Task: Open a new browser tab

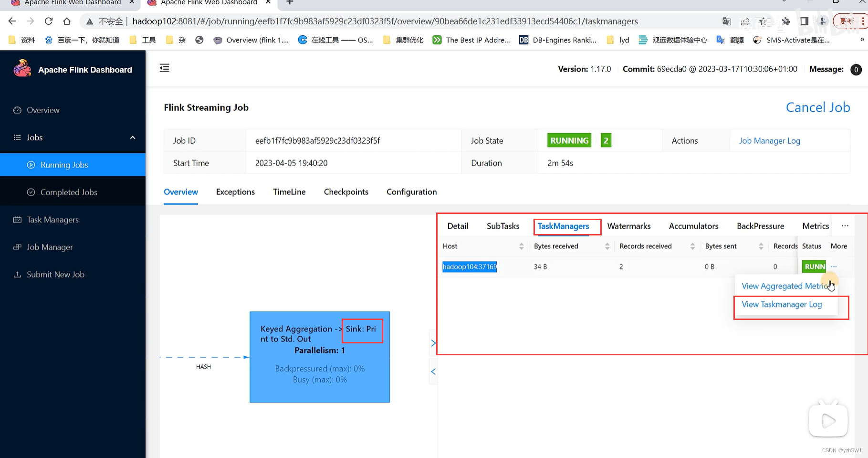Action: (290, 2)
